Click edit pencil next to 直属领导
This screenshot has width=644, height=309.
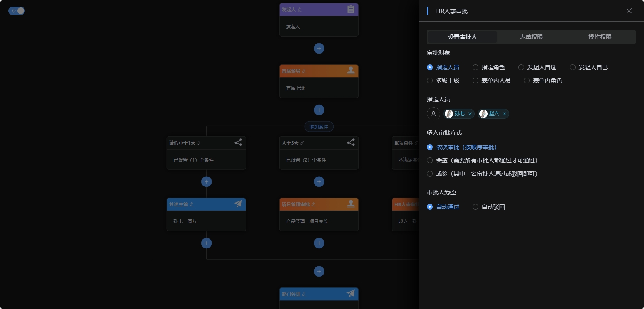304,71
